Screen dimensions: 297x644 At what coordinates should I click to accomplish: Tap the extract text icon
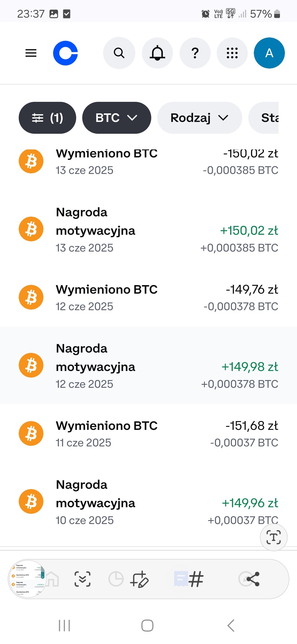tap(274, 537)
